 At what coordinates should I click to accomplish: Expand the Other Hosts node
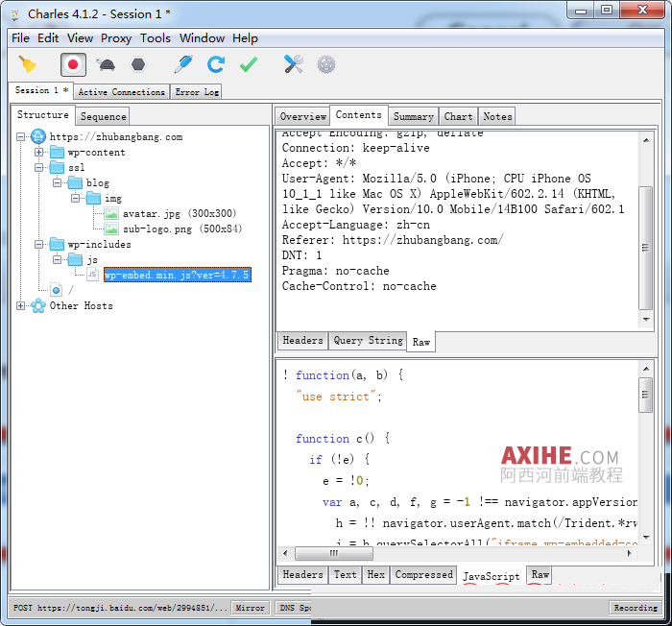click(x=21, y=305)
